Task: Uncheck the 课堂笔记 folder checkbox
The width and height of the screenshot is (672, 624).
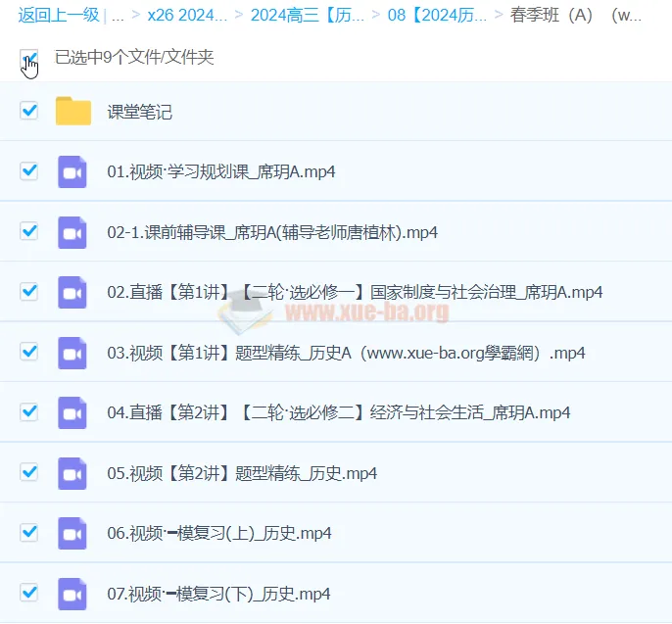Action: click(x=28, y=111)
